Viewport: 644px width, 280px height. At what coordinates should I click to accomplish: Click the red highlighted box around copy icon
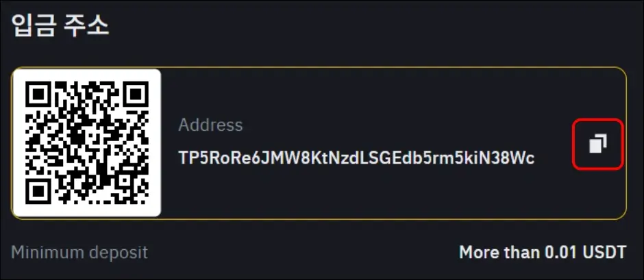click(598, 144)
